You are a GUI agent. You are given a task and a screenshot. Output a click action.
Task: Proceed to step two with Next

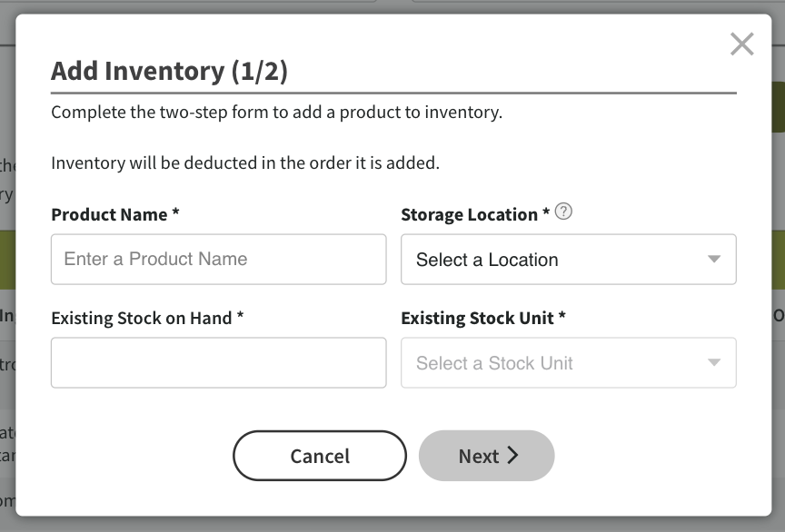click(x=486, y=456)
